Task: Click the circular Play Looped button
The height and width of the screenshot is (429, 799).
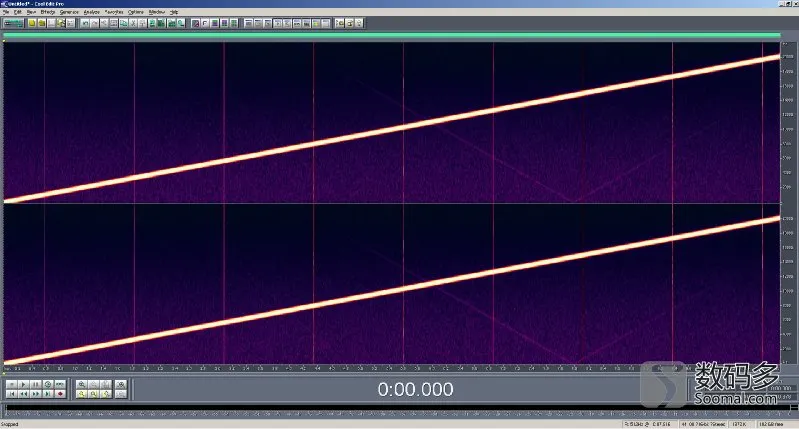Action: [48, 384]
